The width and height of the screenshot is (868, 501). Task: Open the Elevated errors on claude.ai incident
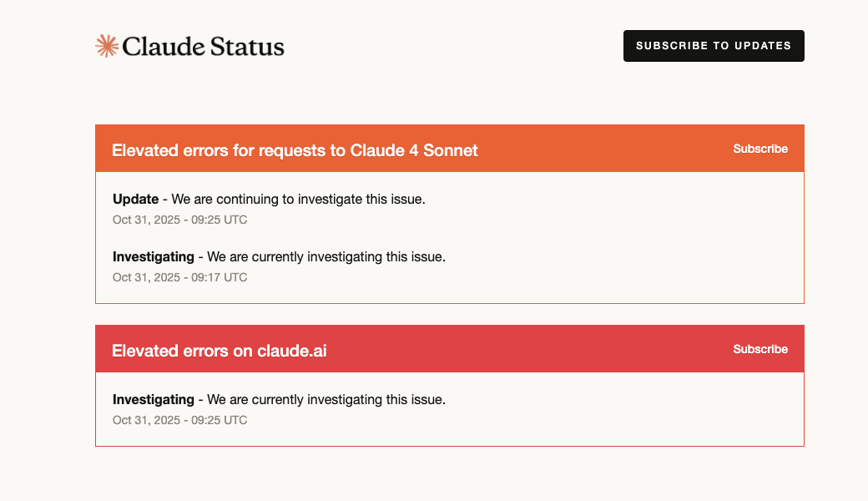pos(219,352)
